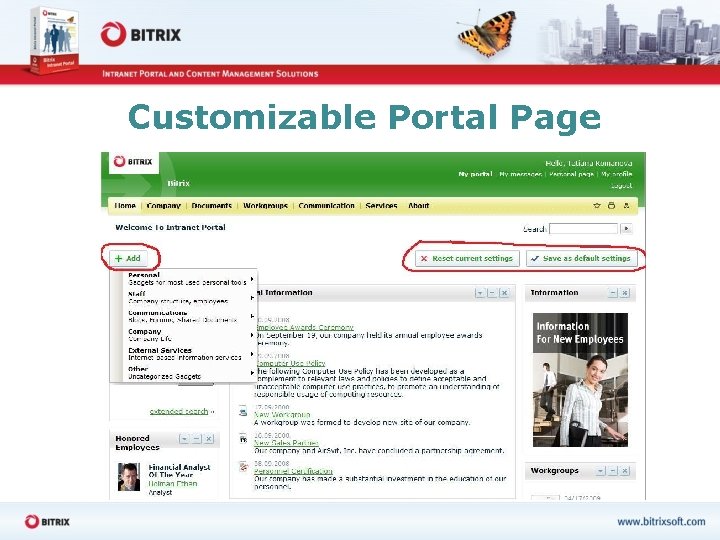Open Company in the portal menu
This screenshot has height=540, width=720.
point(163,206)
